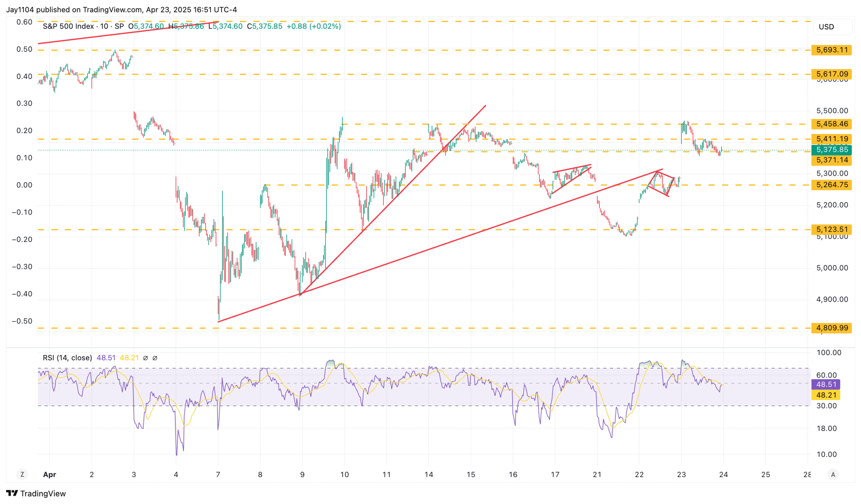The height and width of the screenshot is (504, 861).
Task: Select the 5,693.11 price level label
Action: pos(832,50)
